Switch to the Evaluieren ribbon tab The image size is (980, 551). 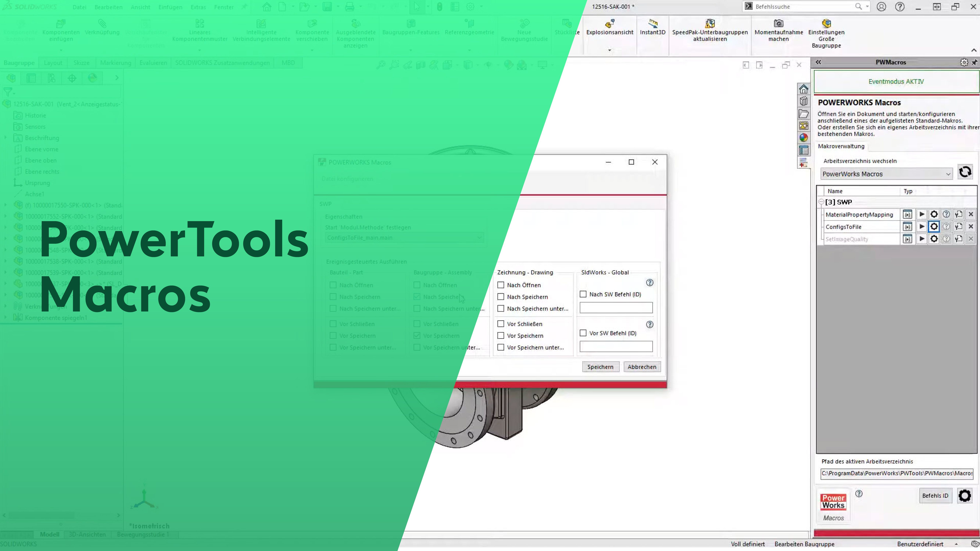click(153, 62)
